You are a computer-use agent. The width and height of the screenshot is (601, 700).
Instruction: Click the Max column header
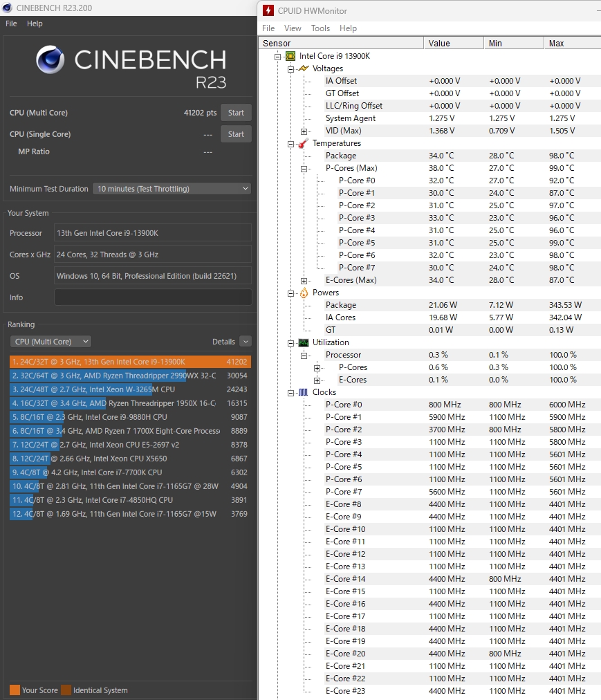point(573,44)
